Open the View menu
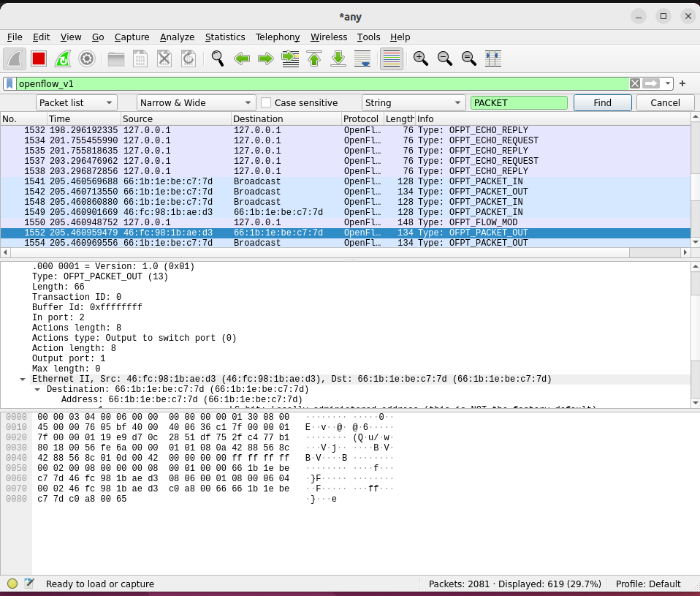The image size is (700, 596). tap(71, 37)
